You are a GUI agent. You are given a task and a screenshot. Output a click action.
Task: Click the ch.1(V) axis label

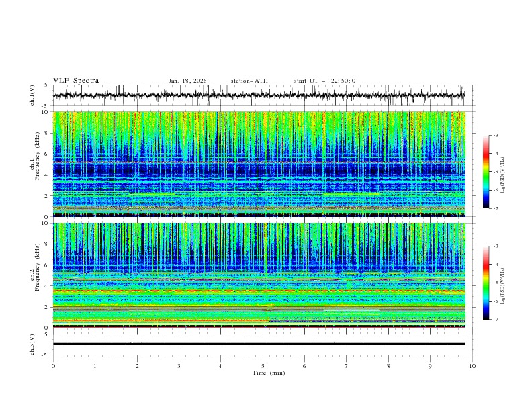(32, 95)
